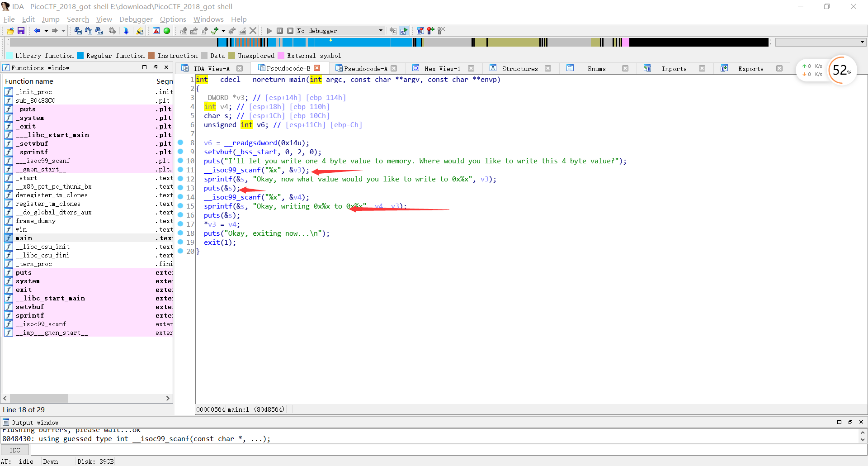The width and height of the screenshot is (868, 466).
Task: Start process with the play button
Action: pos(269,31)
